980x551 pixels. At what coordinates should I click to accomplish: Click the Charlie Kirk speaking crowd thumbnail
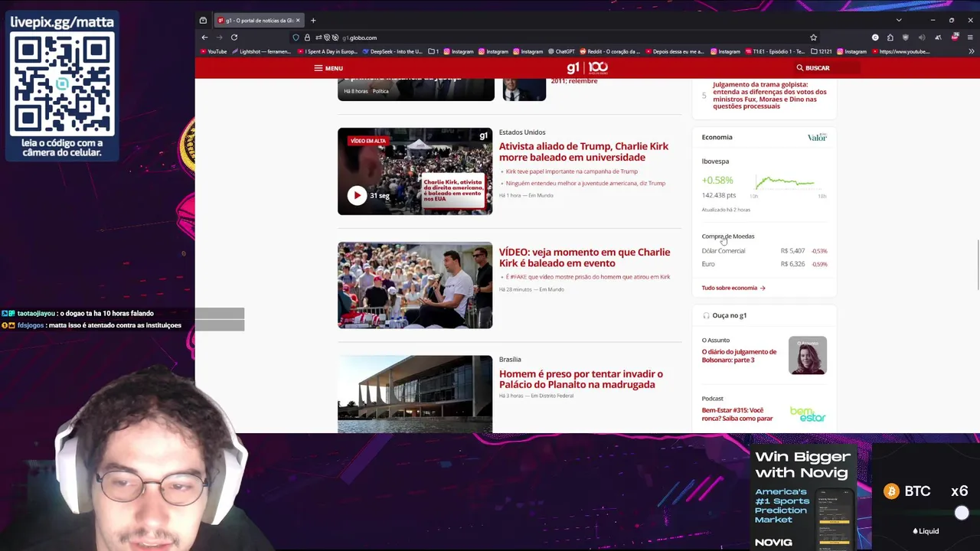pos(415,285)
